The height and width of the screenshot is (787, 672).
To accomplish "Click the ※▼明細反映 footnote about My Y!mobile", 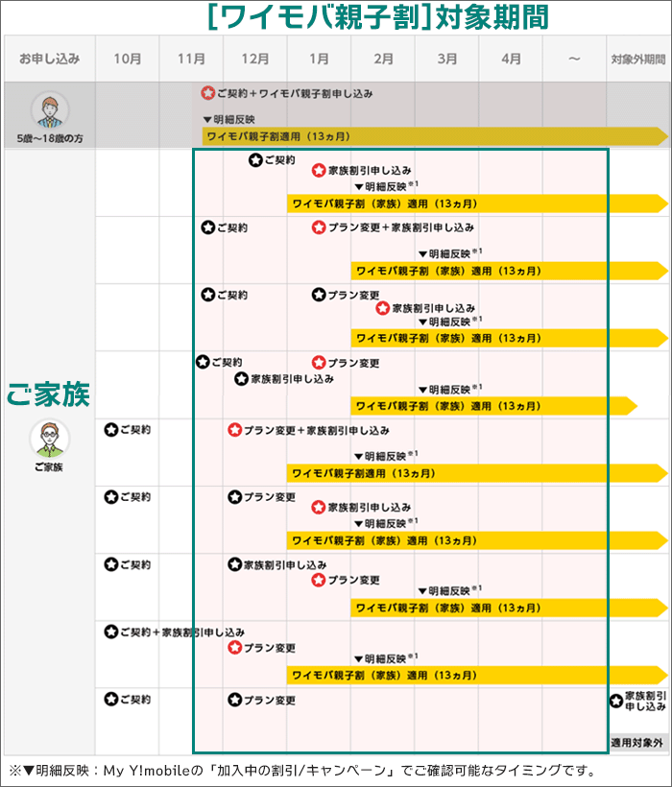I will (302, 770).
